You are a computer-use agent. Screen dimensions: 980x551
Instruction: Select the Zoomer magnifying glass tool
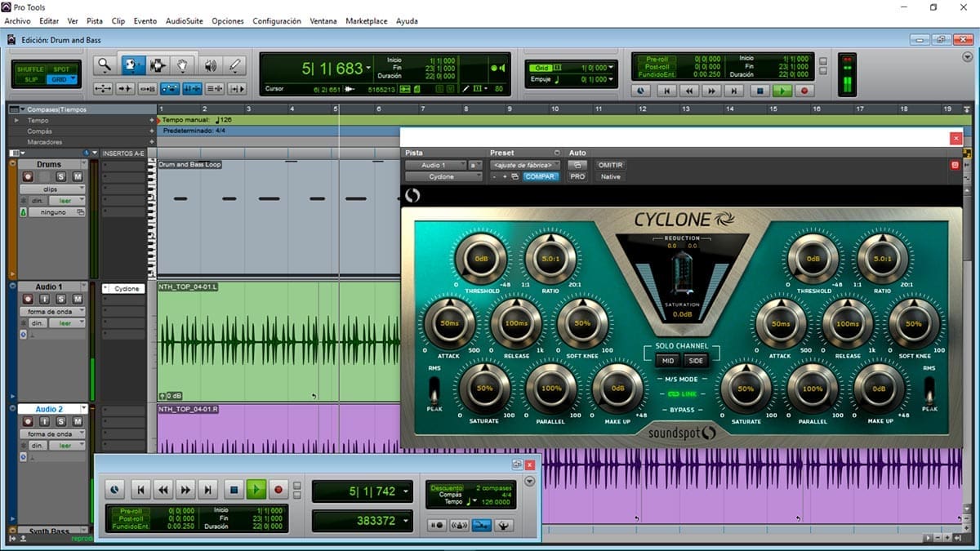(x=105, y=64)
